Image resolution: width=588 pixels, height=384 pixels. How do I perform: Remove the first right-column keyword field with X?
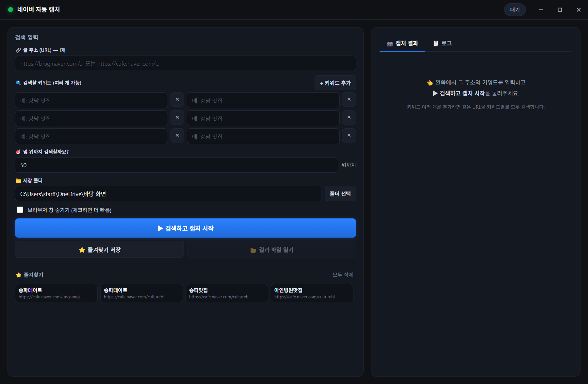pyautogui.click(x=349, y=99)
